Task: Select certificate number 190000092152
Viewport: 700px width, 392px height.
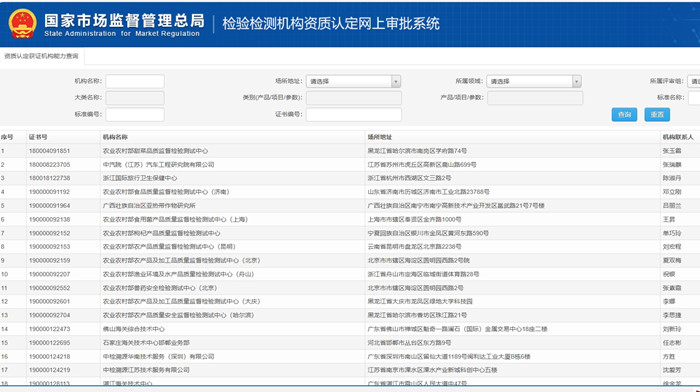Action: click(x=49, y=233)
